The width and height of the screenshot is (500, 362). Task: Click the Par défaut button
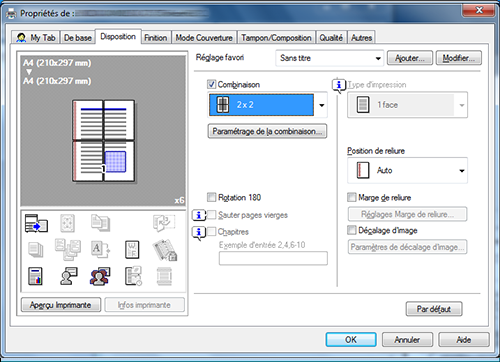tap(434, 309)
